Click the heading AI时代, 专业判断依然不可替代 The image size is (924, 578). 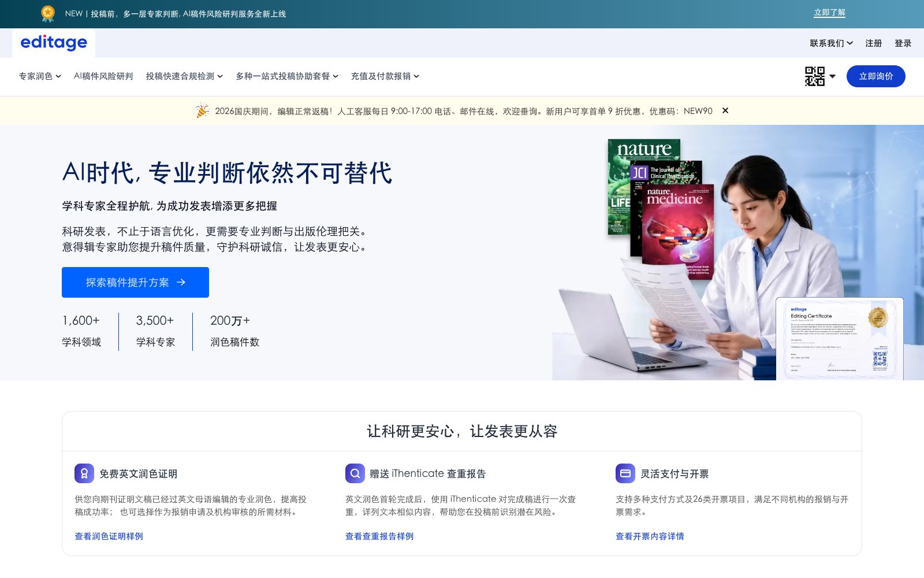227,173
